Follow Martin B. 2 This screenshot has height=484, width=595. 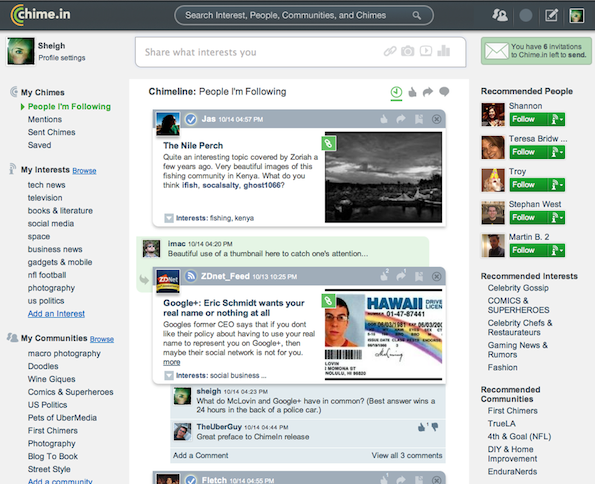(529, 250)
